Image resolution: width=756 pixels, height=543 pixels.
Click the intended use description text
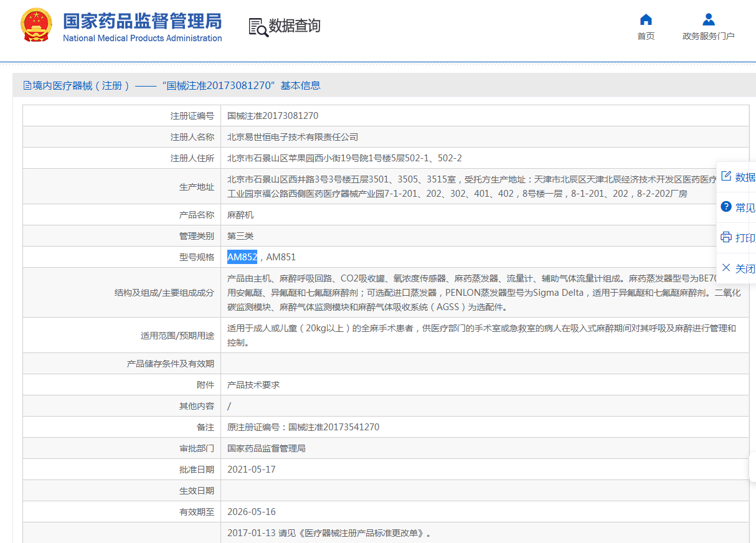pos(481,335)
